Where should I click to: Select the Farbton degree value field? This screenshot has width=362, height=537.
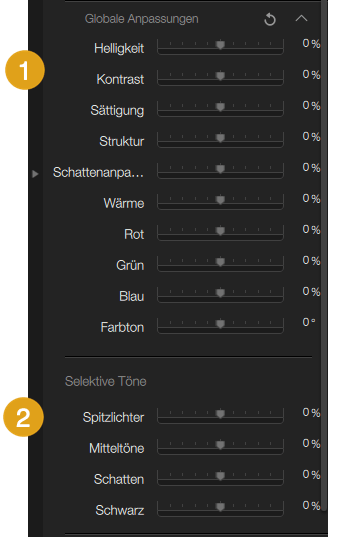coord(309,322)
